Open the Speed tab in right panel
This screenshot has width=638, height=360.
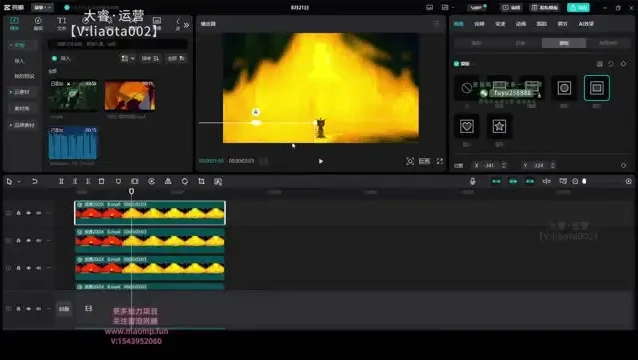click(500, 24)
